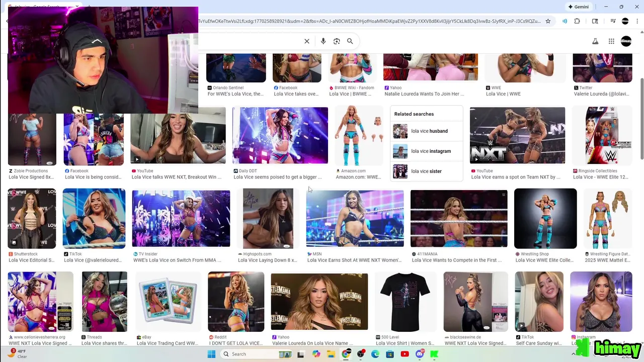Open 500 Level Lola Vice Shirt image
Viewport: 644px width, 362px height.
(406, 302)
